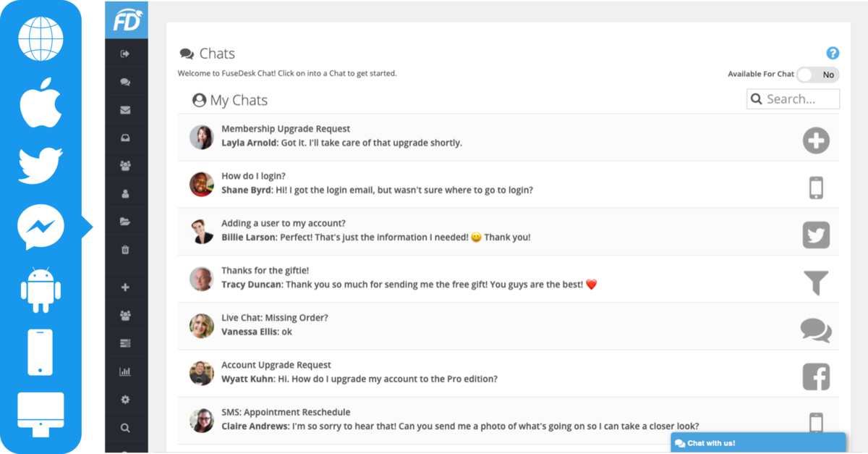Click Shane Byrd's profile picture

pos(201,187)
